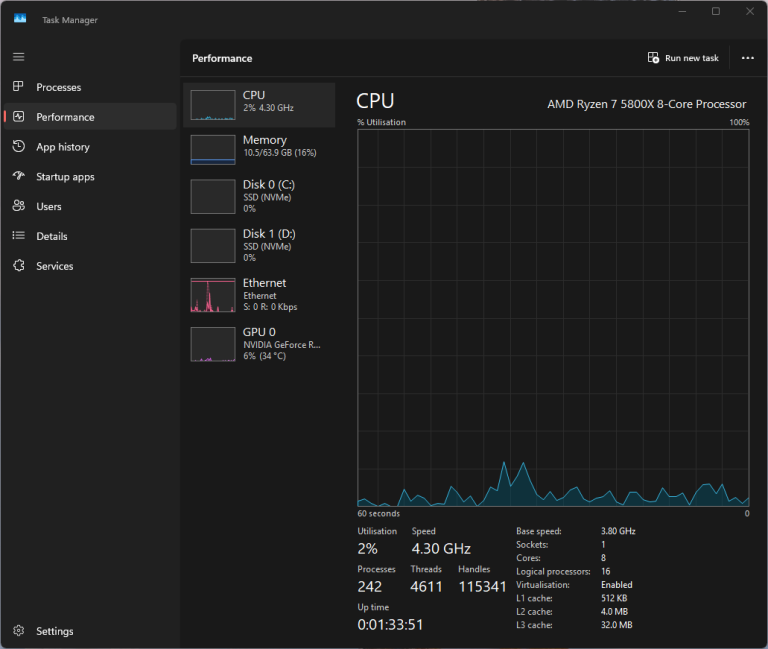Select the Memory resource entry

pyautogui.click(x=259, y=148)
